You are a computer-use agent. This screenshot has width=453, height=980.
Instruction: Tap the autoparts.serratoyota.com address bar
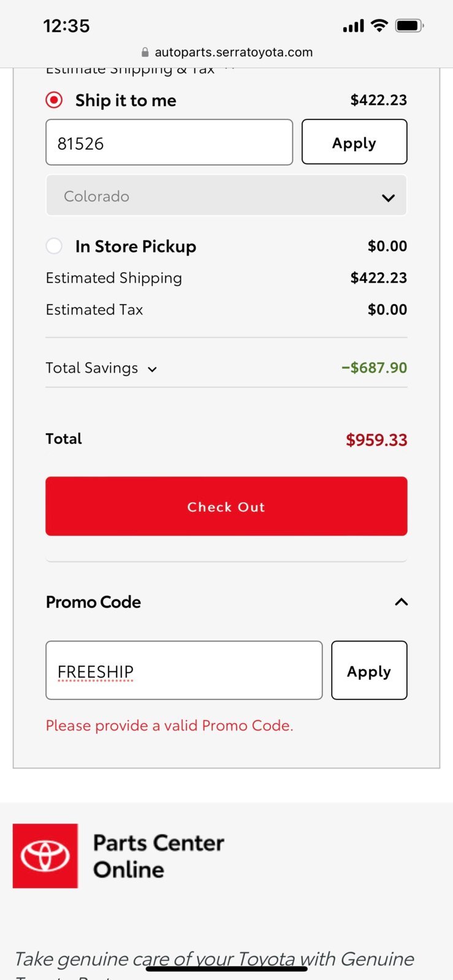click(x=227, y=53)
